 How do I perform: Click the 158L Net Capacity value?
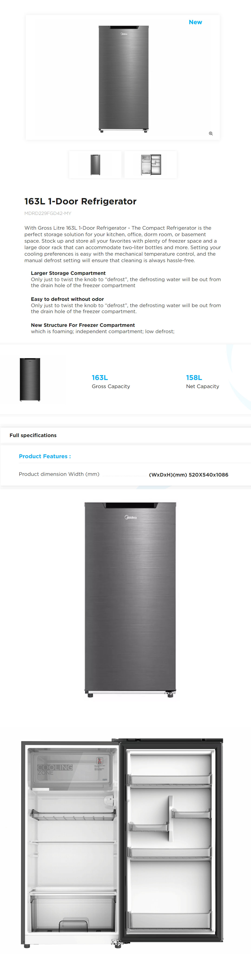coord(194,377)
